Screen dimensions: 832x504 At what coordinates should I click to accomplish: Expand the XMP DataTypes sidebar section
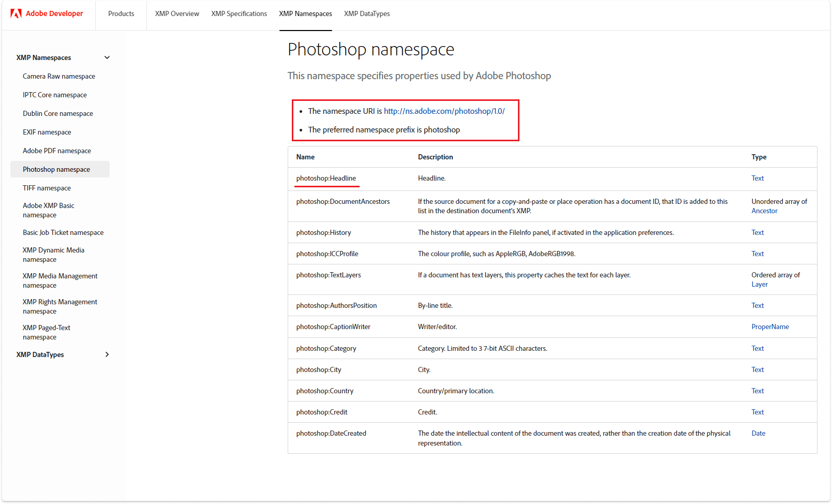pos(107,354)
